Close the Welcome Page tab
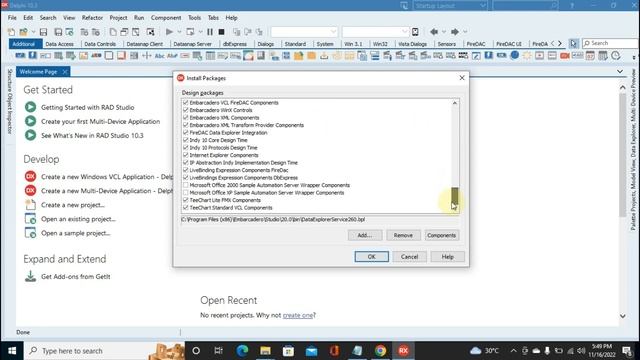 coord(65,72)
